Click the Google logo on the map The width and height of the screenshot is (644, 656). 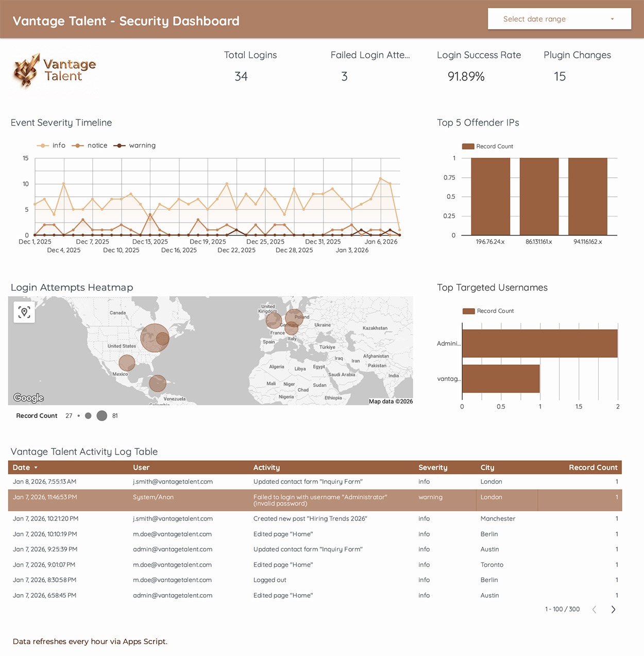[x=29, y=398]
